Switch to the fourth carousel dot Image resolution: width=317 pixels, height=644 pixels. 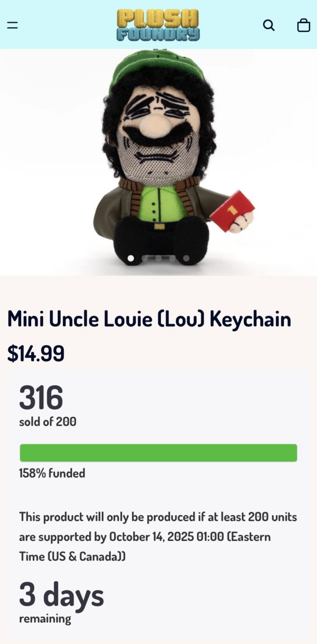click(x=172, y=259)
